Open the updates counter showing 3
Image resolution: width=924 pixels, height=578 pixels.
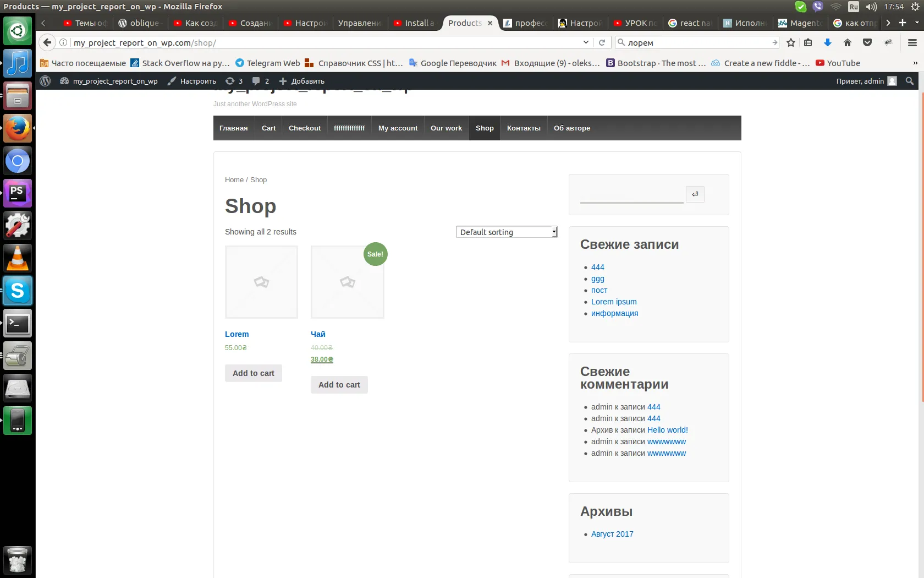(x=234, y=81)
